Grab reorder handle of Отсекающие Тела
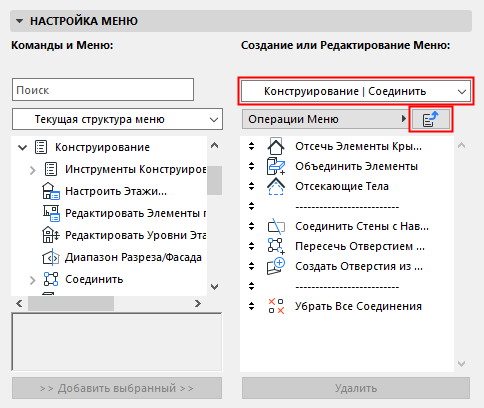Viewport: 484px width, 408px height. pyautogui.click(x=251, y=186)
